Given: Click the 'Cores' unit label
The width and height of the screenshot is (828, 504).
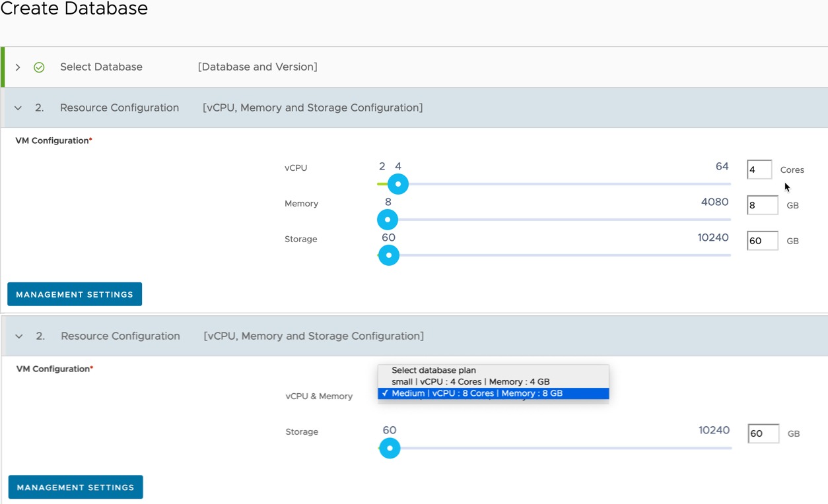Looking at the screenshot, I should 792,170.
